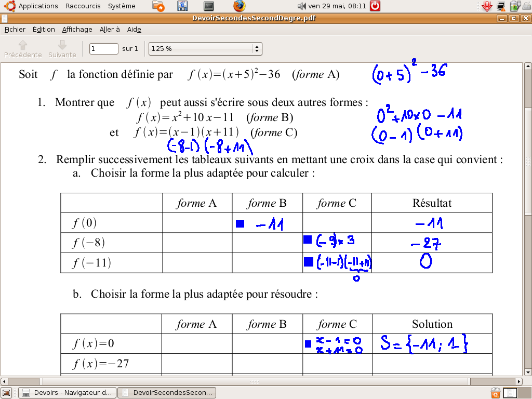Image resolution: width=532 pixels, height=399 pixels.
Task: Open the zoom level 125 % dropdown
Action: 205,49
